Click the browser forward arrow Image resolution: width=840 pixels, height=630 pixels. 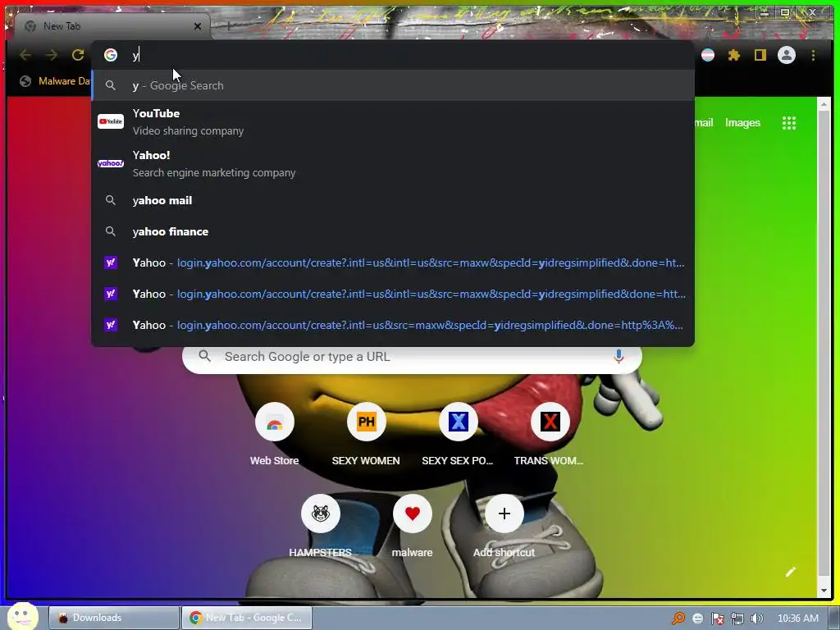click(x=52, y=55)
